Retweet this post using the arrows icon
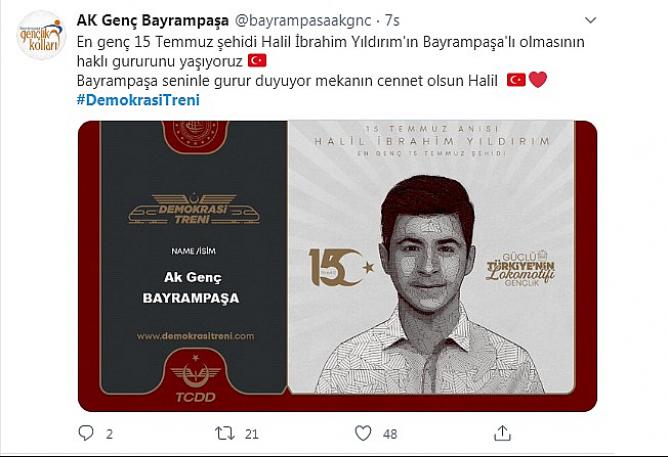 (x=225, y=433)
